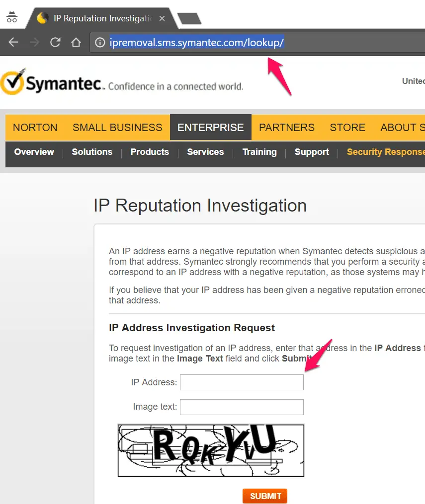The height and width of the screenshot is (504, 425).
Task: Click the orange SUBMIT button
Action: 265,496
